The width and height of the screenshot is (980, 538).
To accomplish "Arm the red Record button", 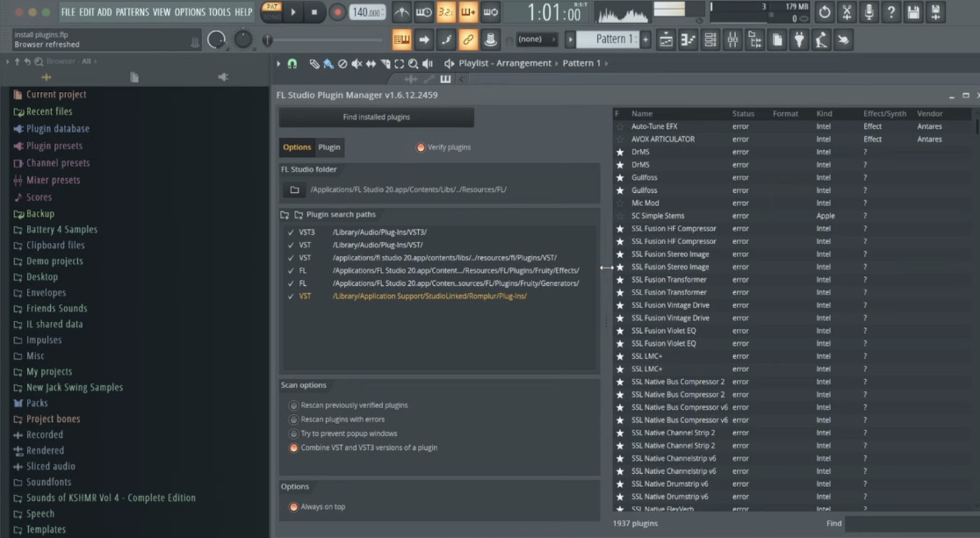I will pos(337,12).
